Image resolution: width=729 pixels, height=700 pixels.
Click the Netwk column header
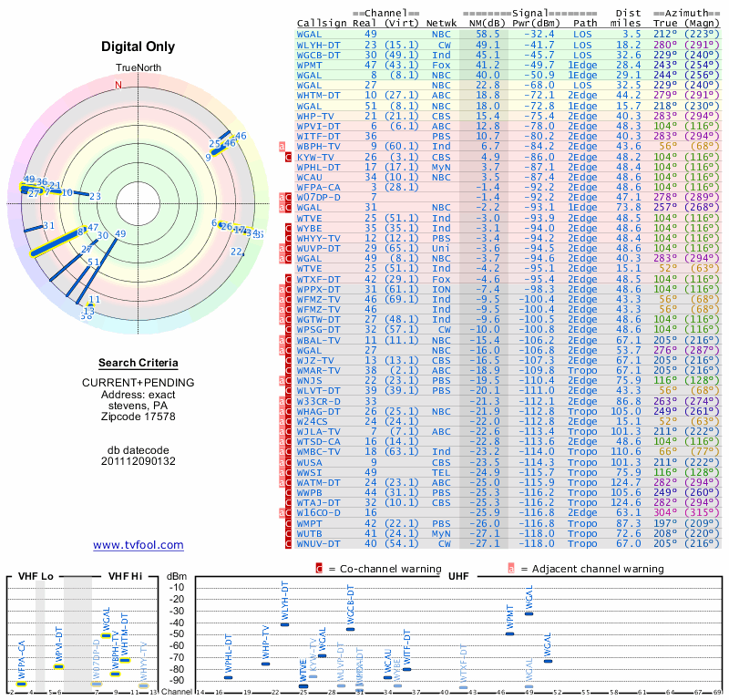442,24
